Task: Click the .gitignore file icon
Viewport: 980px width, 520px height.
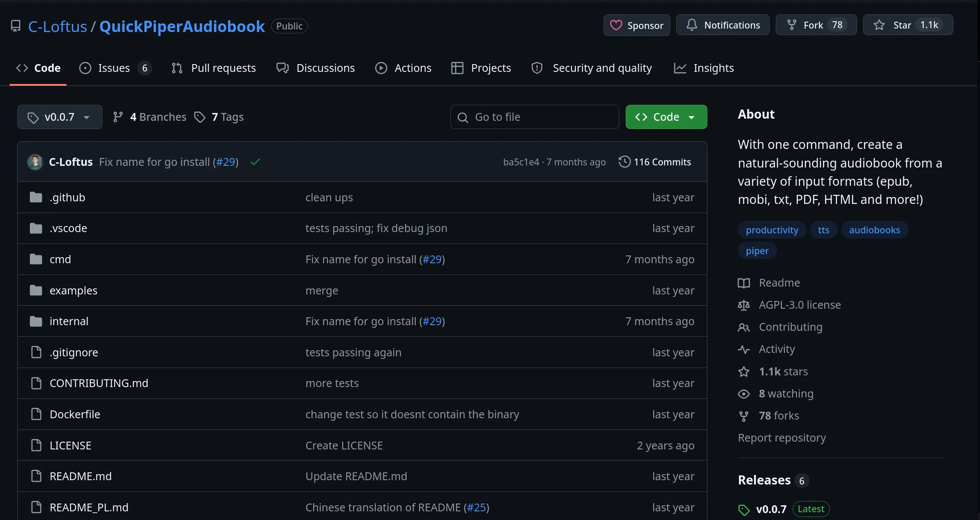Action: [x=36, y=352]
